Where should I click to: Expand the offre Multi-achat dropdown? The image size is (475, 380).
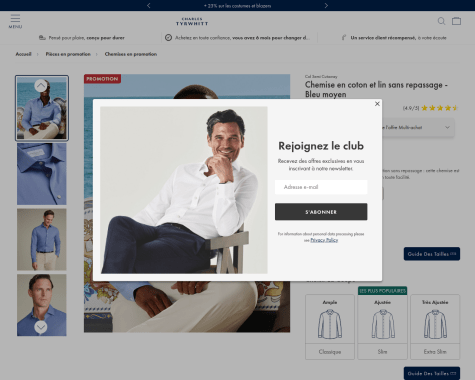(447, 127)
